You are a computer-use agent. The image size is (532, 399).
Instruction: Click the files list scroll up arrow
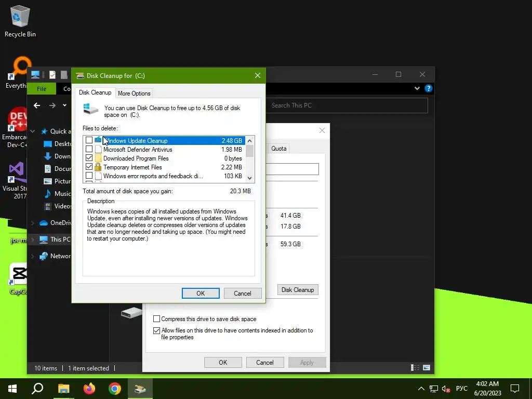pyautogui.click(x=250, y=141)
